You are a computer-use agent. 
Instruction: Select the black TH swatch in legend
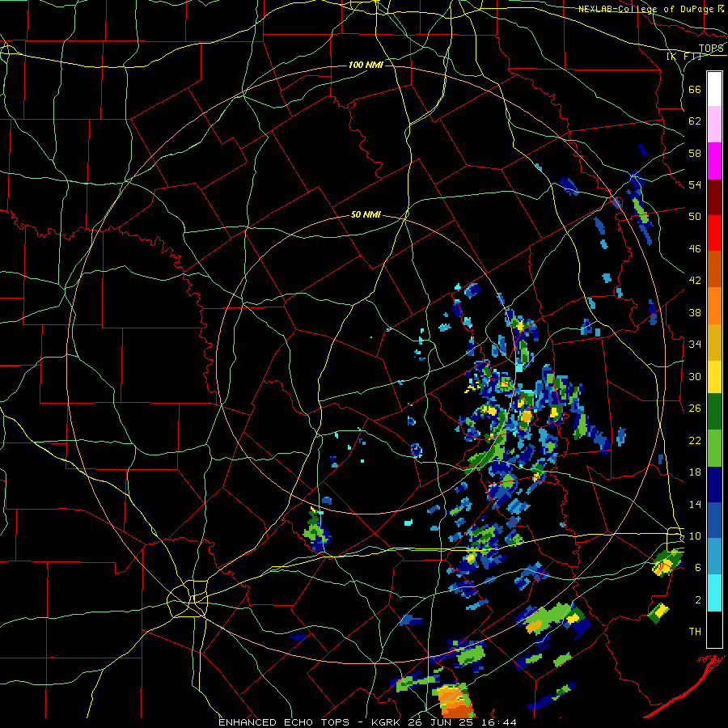[x=714, y=629]
